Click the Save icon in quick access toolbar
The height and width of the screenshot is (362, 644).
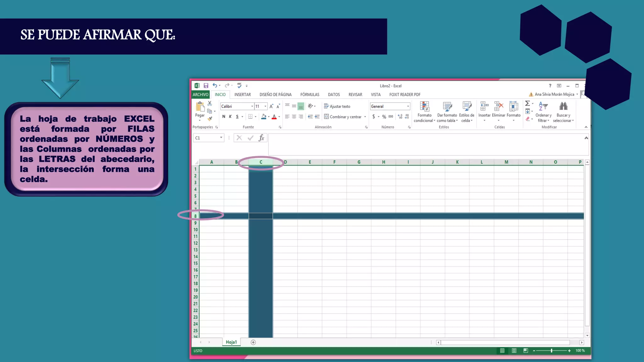(206, 85)
